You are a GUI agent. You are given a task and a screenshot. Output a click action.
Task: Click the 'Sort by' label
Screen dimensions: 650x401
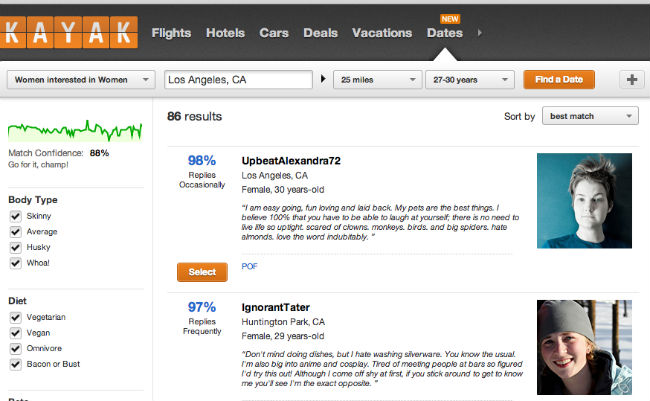[x=519, y=117]
